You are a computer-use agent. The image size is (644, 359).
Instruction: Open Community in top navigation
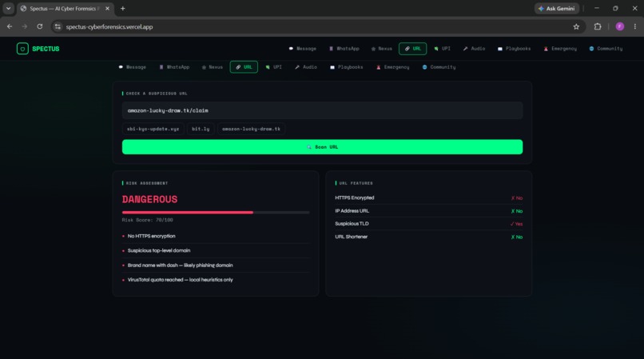606,49
